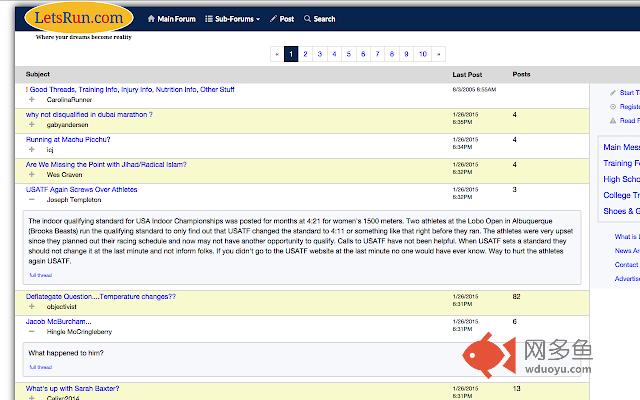The image size is (640, 400).
Task: Open the Deflategate Question thread
Action: point(101,296)
